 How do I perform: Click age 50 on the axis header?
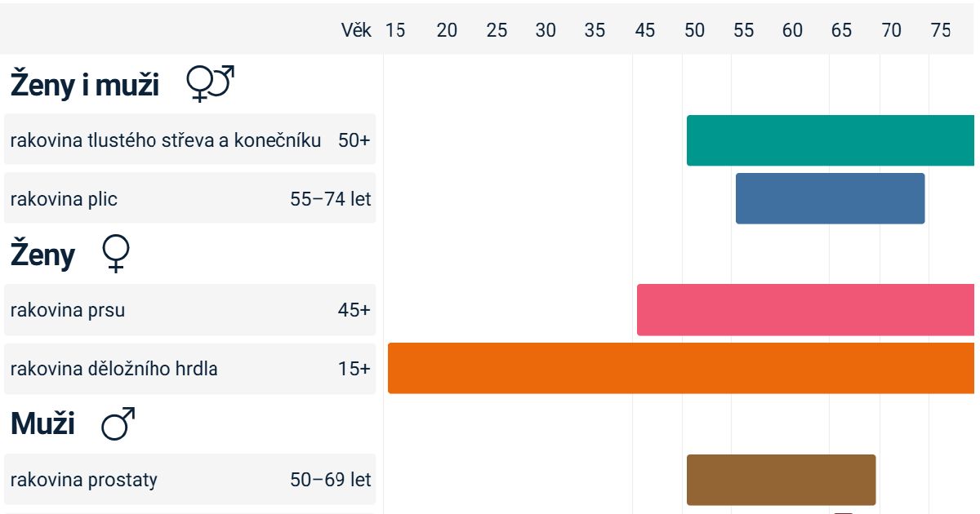[694, 30]
